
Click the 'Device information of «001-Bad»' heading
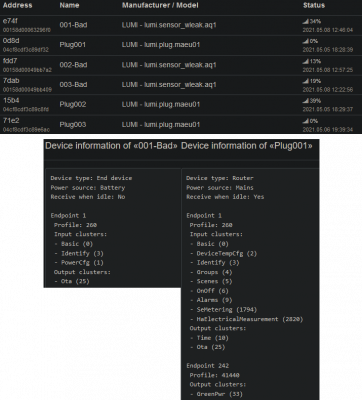111,146
